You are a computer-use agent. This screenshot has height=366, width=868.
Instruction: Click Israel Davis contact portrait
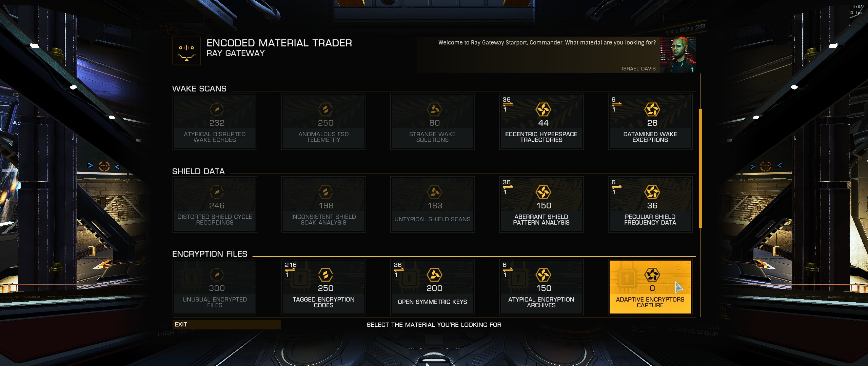[677, 55]
